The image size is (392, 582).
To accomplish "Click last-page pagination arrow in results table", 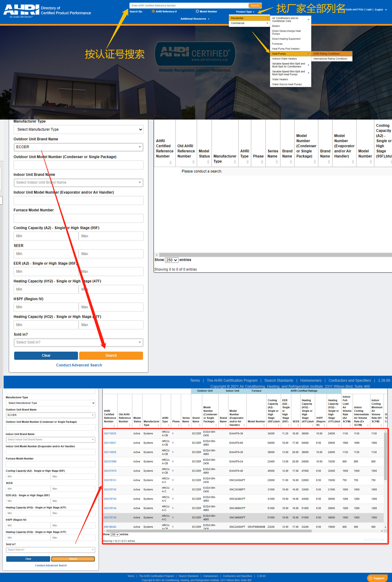I will click(382, 540).
